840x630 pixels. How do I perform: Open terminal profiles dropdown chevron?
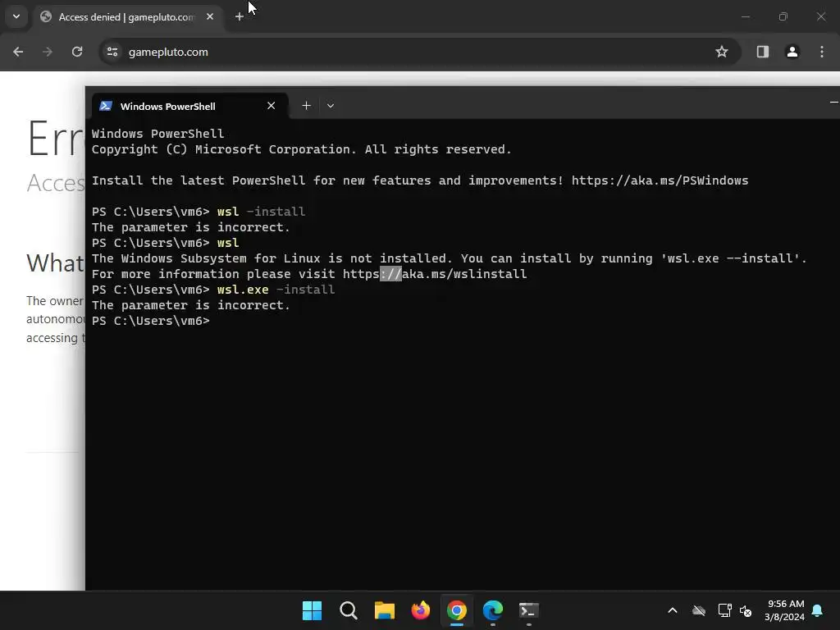[x=331, y=106]
